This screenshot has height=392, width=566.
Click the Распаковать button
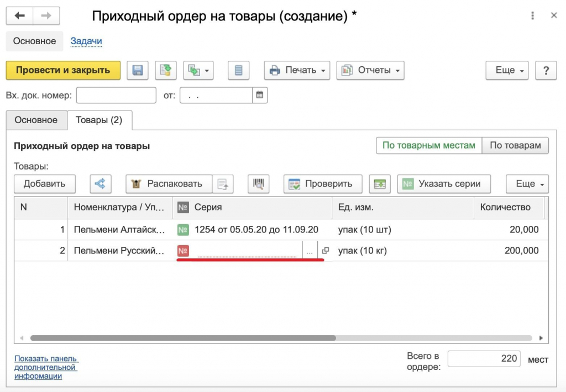(x=169, y=183)
